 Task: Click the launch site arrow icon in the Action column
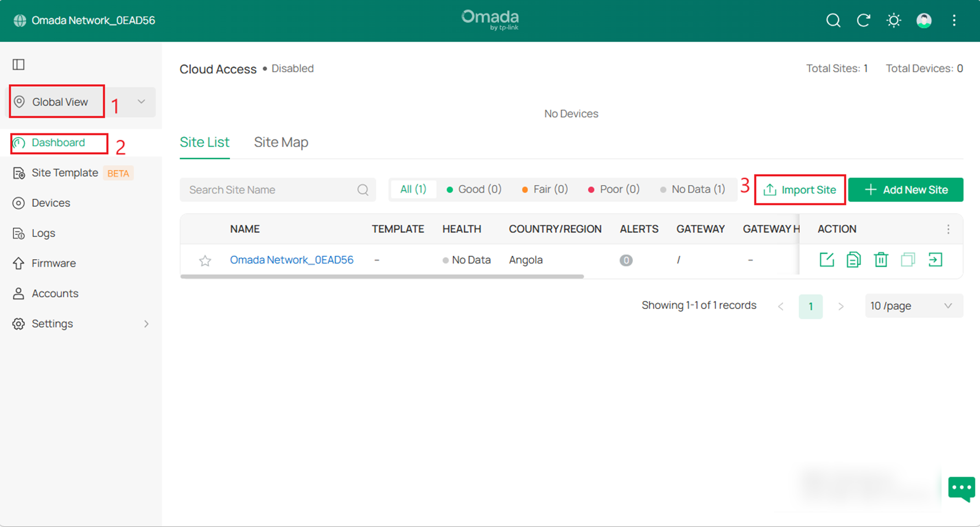point(935,260)
